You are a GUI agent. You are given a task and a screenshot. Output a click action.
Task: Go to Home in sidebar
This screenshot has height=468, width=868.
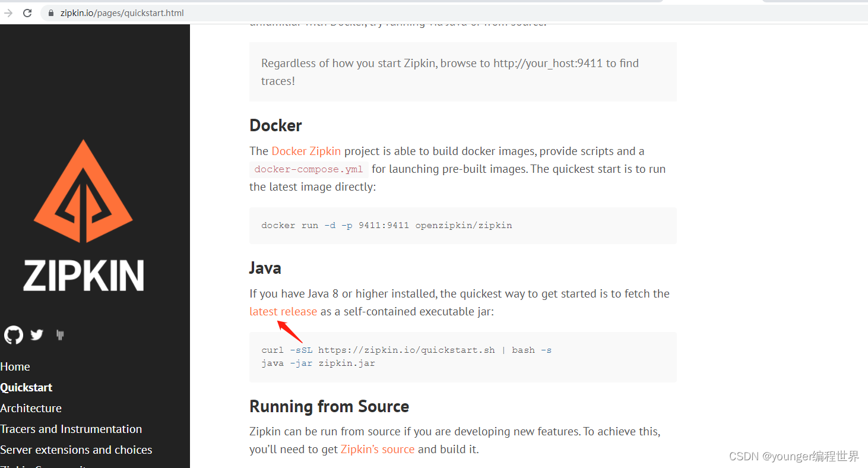pos(15,366)
